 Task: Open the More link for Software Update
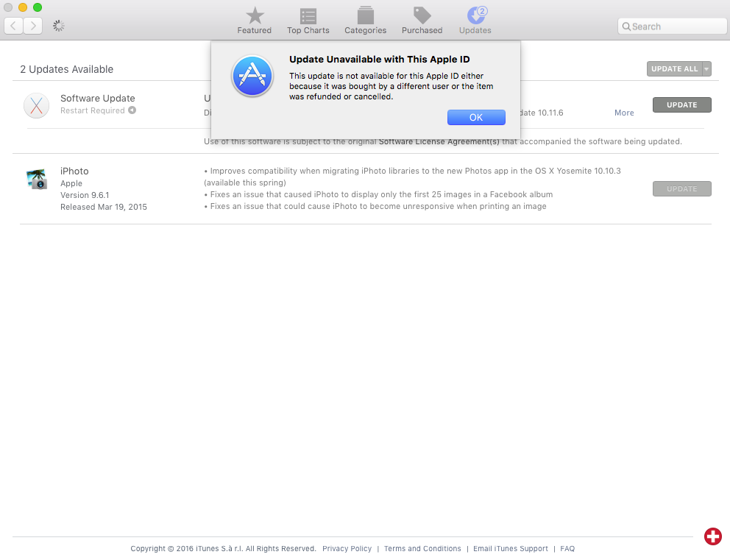[x=624, y=113]
